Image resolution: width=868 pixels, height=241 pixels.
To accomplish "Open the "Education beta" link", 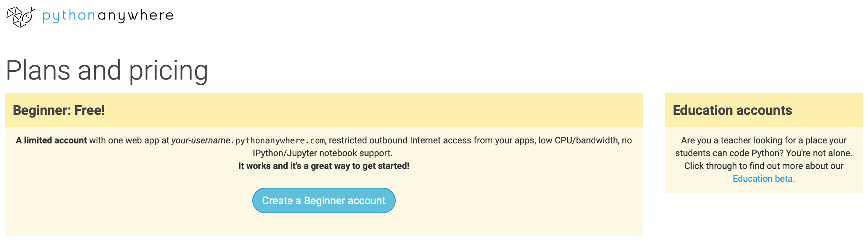I will 762,179.
